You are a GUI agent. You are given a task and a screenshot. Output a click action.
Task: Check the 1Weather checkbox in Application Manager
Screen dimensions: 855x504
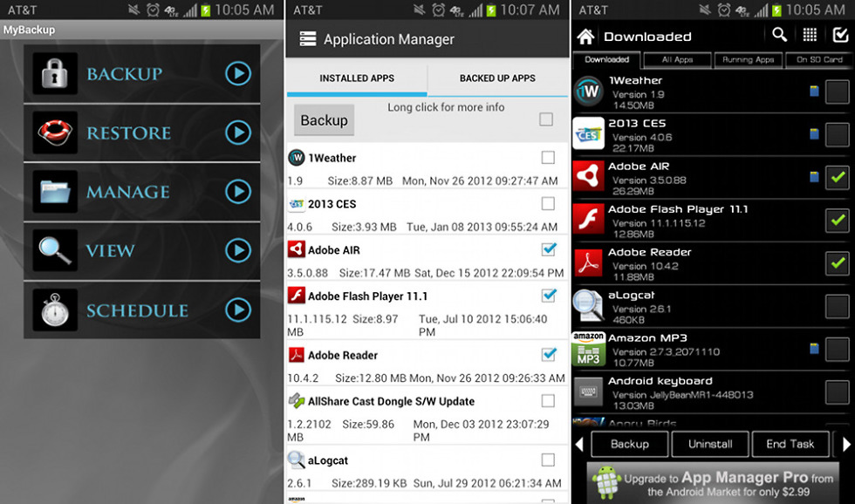pyautogui.click(x=548, y=158)
